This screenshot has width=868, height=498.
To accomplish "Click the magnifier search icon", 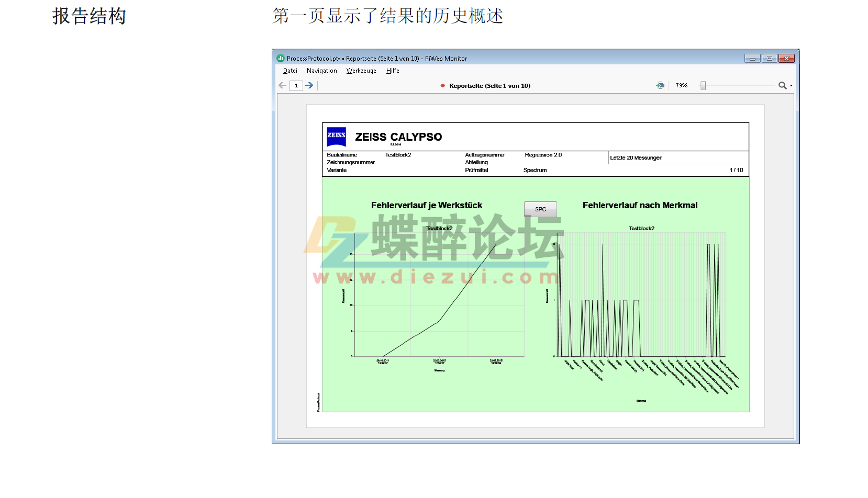I will pyautogui.click(x=783, y=85).
